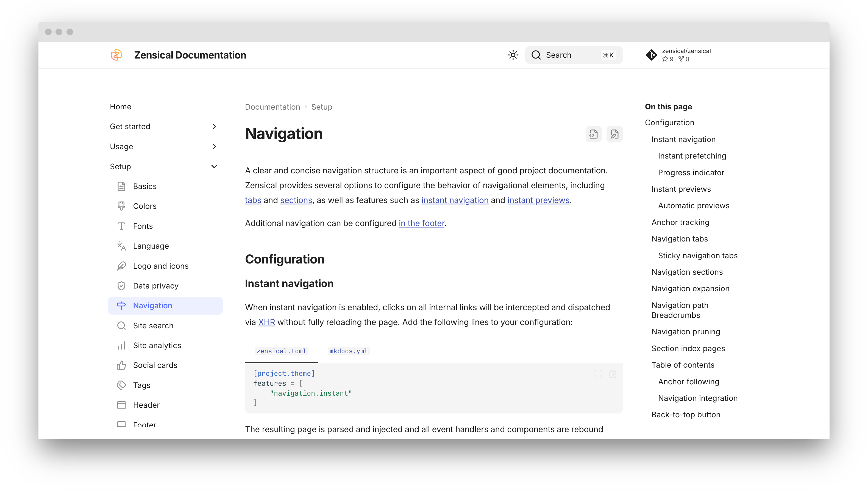Go to the Site analytics page

click(x=157, y=345)
